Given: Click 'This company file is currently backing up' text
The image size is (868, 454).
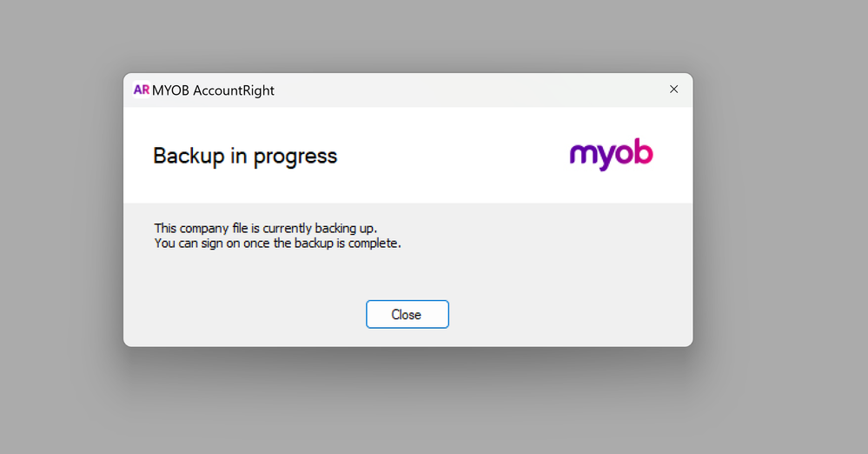Looking at the screenshot, I should pos(266,228).
